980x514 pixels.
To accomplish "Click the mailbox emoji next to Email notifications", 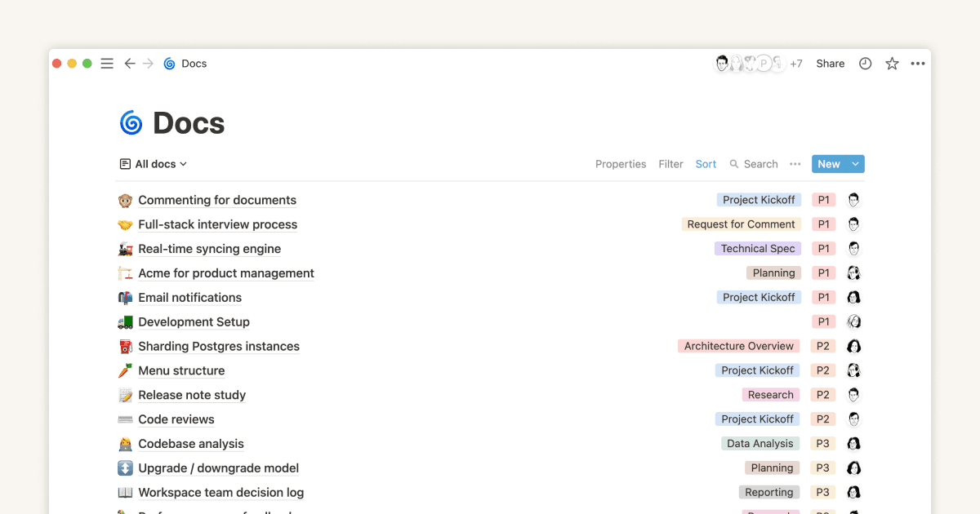I will (126, 298).
